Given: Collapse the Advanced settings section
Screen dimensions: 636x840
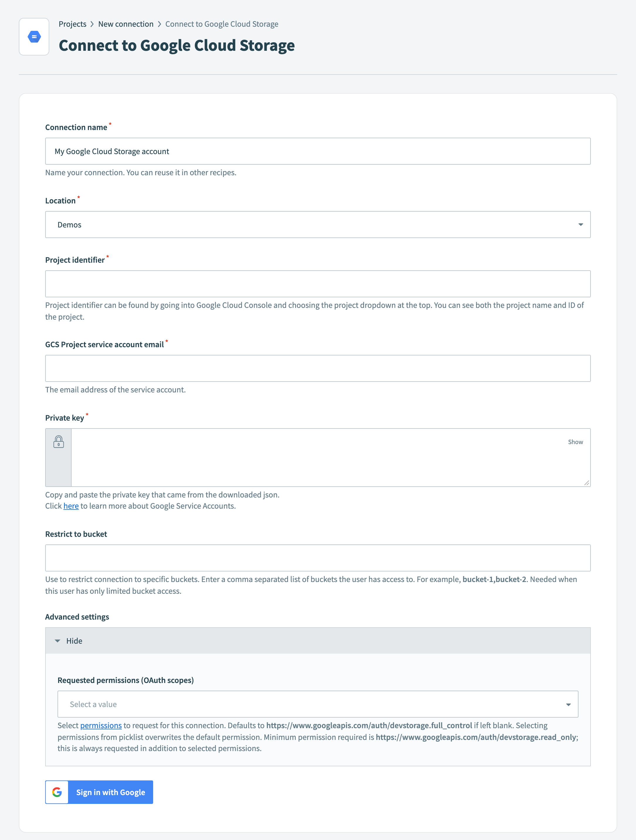Looking at the screenshot, I should click(x=75, y=641).
